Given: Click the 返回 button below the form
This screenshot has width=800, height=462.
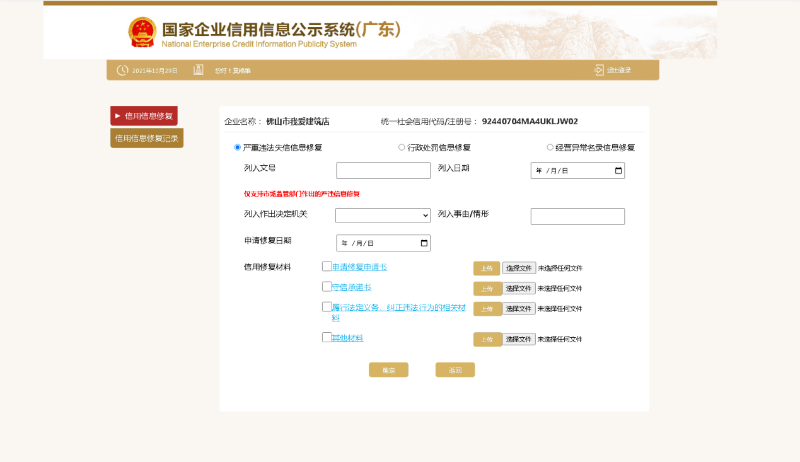Looking at the screenshot, I should [x=455, y=370].
